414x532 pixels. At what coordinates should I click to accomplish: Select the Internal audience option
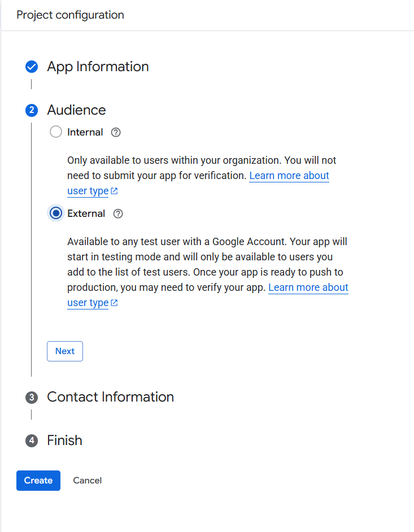tap(55, 132)
